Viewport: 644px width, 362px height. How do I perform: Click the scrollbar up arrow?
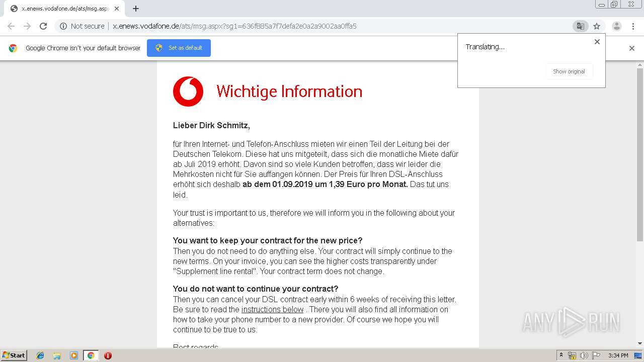pos(640,64)
